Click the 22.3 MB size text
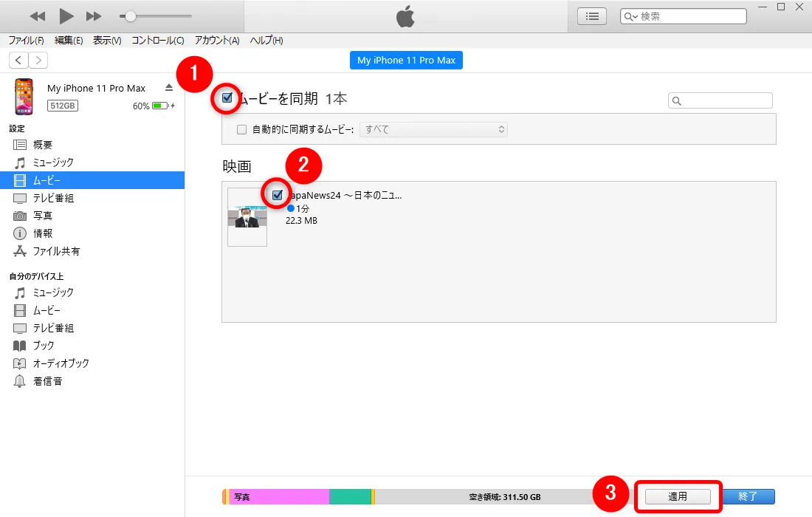812x517 pixels. [301, 221]
